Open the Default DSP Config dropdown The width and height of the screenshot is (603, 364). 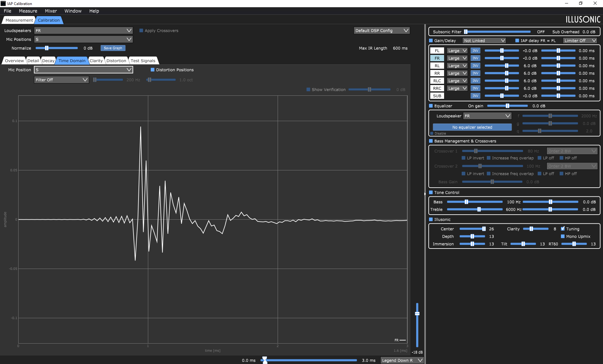[x=382, y=30]
